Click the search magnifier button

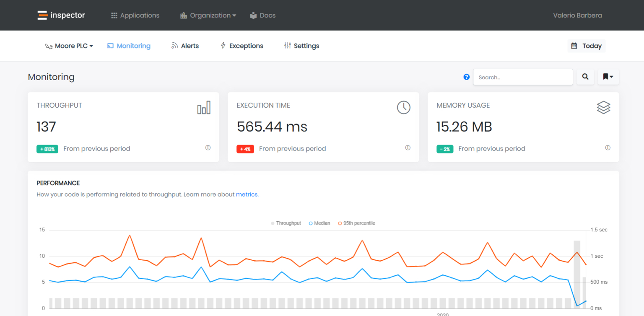585,77
